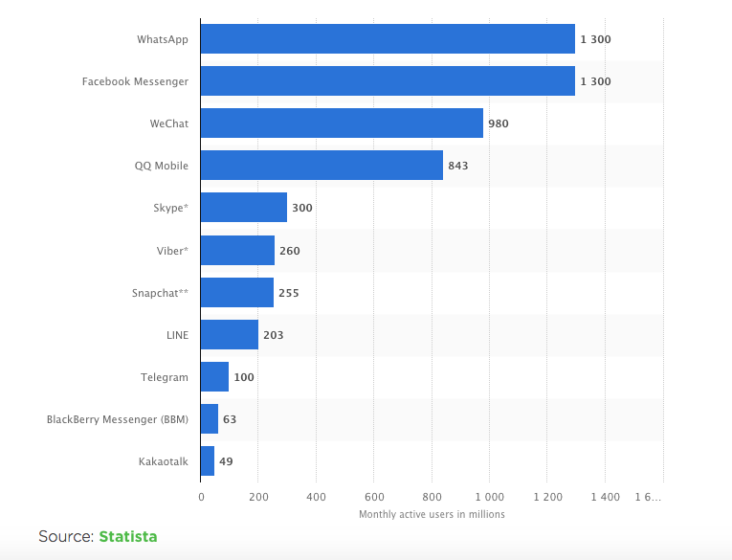Viewport: 732px width, 560px height.
Task: Click the 100 value beside Telegram
Action: (x=244, y=377)
